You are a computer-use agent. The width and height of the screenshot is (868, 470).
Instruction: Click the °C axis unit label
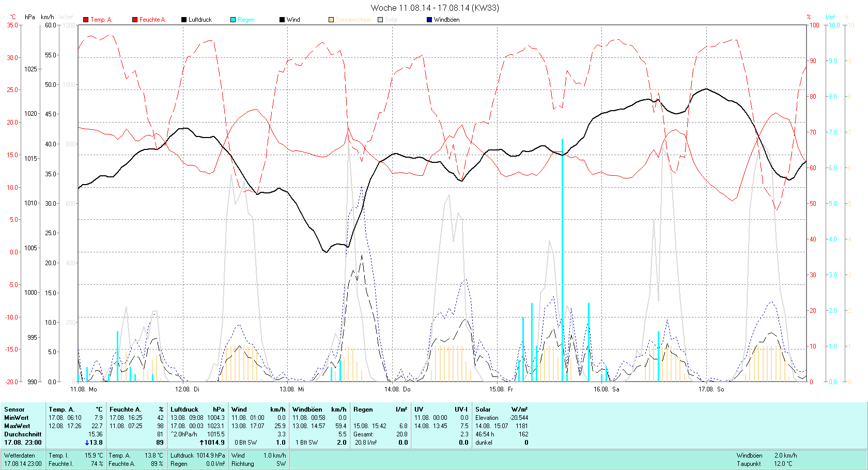[x=13, y=17]
